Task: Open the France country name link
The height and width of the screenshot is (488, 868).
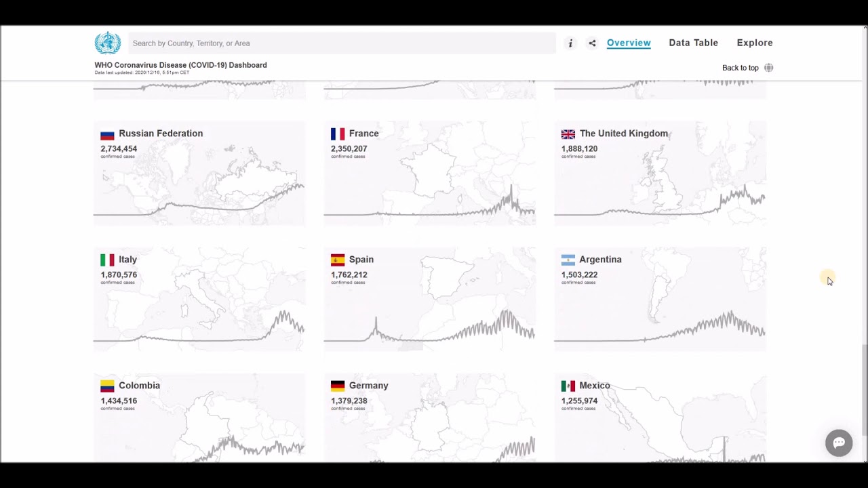Action: 363,134
